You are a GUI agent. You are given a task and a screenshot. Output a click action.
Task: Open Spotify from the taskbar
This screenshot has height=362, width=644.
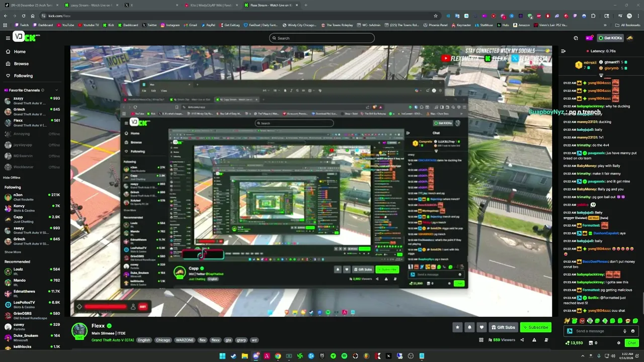tap(344, 356)
